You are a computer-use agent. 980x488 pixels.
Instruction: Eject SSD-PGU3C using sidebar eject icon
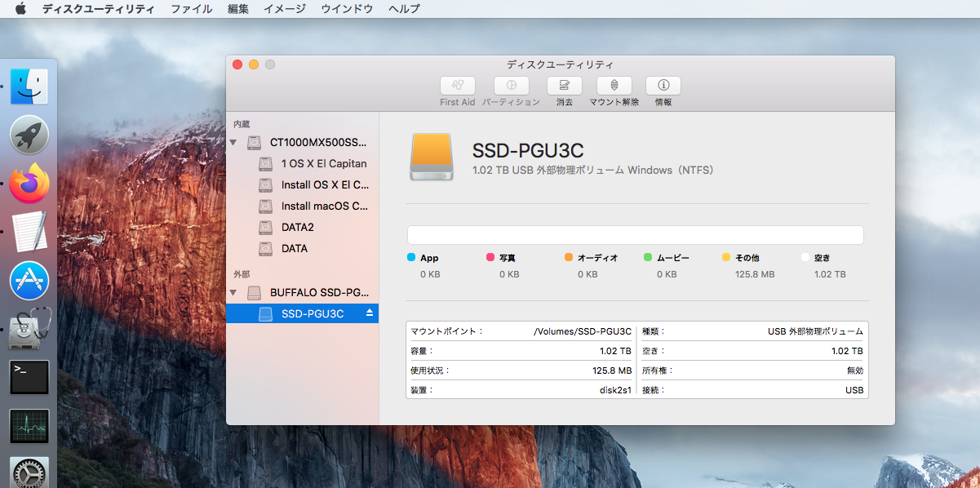[369, 313]
